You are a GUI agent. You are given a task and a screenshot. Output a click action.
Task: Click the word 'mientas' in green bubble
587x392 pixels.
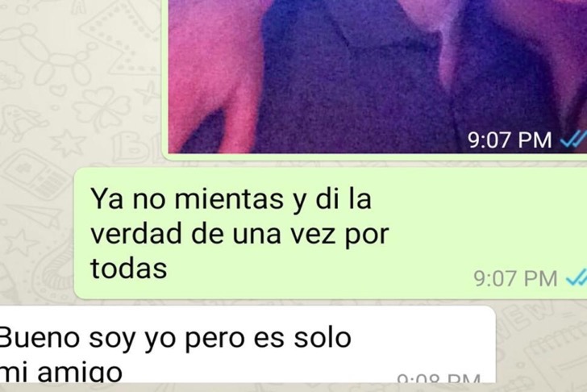click(229, 198)
